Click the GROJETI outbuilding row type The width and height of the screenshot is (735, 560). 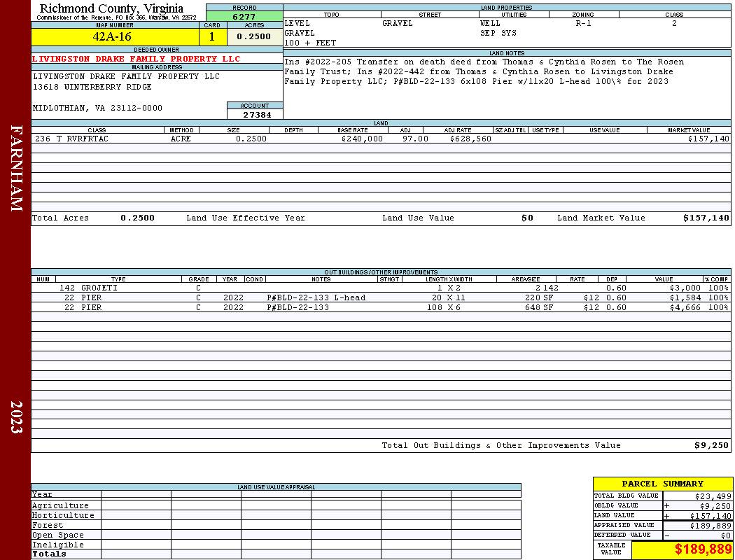click(99, 288)
